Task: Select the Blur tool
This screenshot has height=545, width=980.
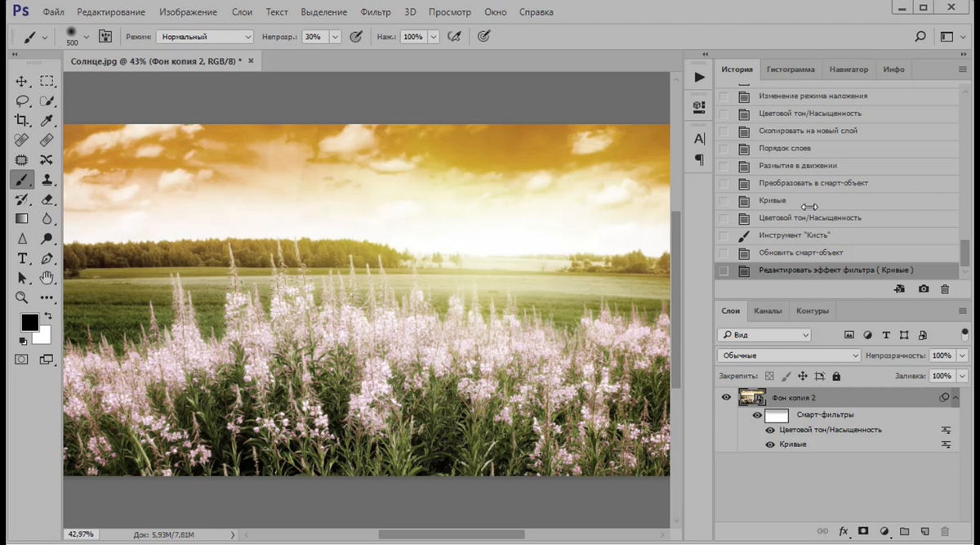Action: [47, 219]
